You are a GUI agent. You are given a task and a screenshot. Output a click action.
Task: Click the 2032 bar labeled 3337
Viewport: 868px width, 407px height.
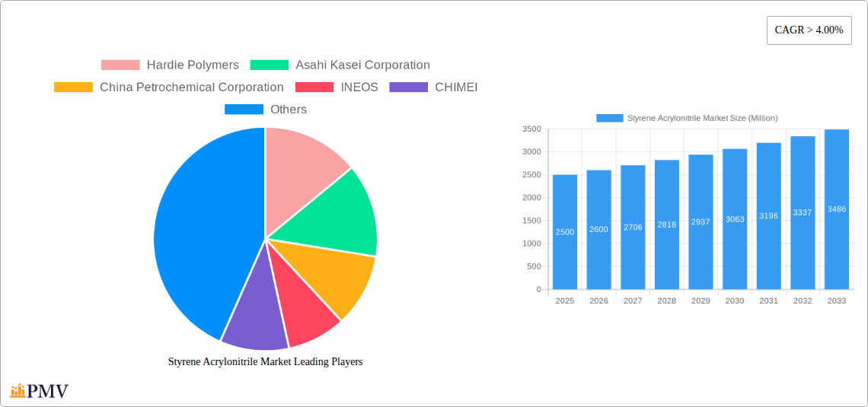803,213
